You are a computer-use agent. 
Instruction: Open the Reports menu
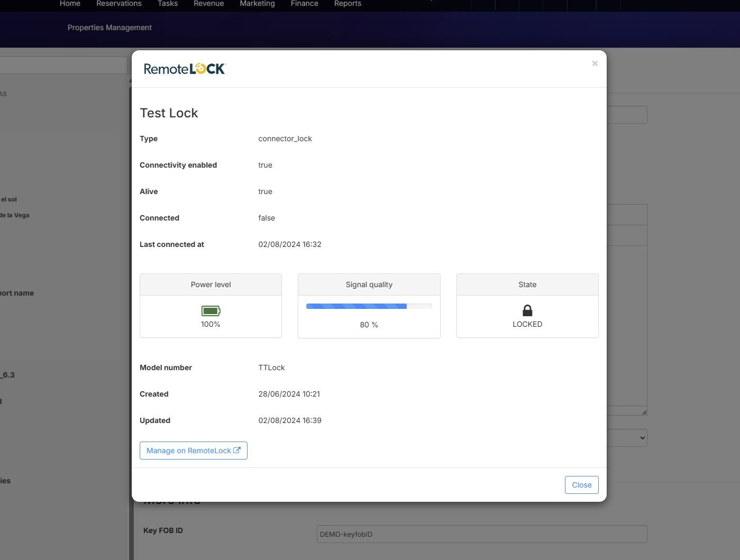click(348, 4)
